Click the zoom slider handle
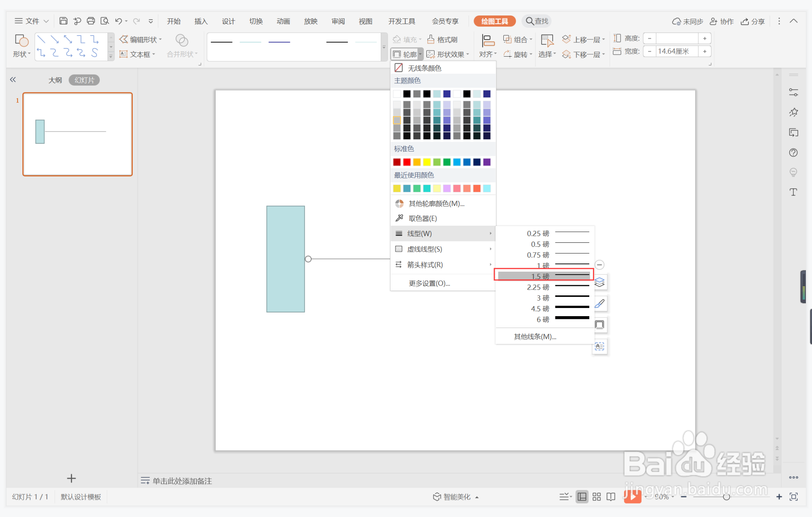Viewport: 812px width, 517px height. 726,497
